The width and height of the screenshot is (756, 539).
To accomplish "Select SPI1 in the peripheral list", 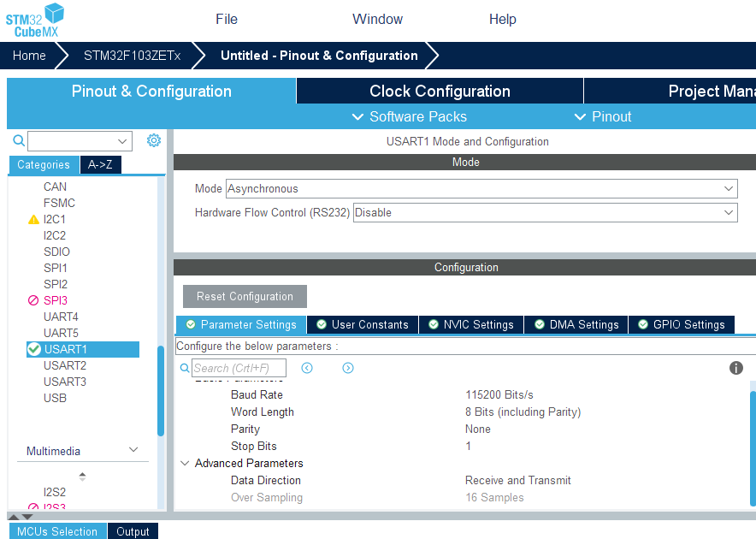I will (x=56, y=268).
